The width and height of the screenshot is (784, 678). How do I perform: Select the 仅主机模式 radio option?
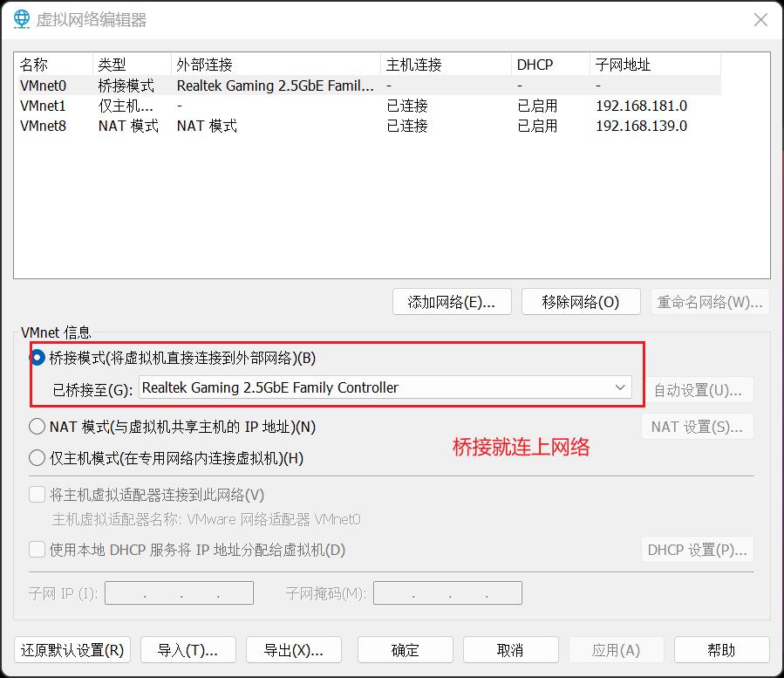(37, 458)
